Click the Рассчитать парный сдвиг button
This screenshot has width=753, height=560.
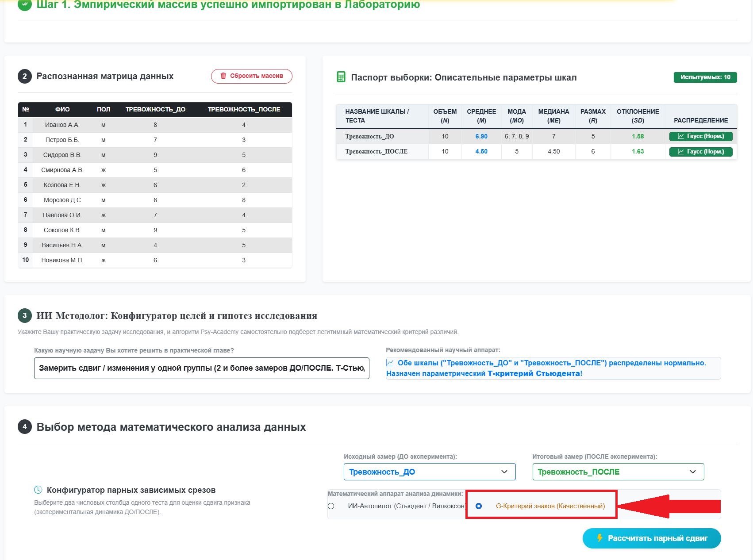tap(652, 538)
